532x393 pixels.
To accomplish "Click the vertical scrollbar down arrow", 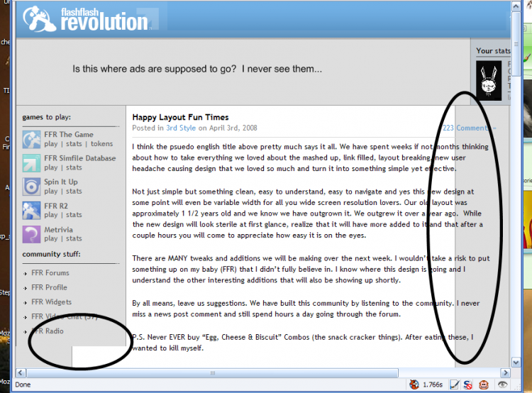I will [516, 361].
